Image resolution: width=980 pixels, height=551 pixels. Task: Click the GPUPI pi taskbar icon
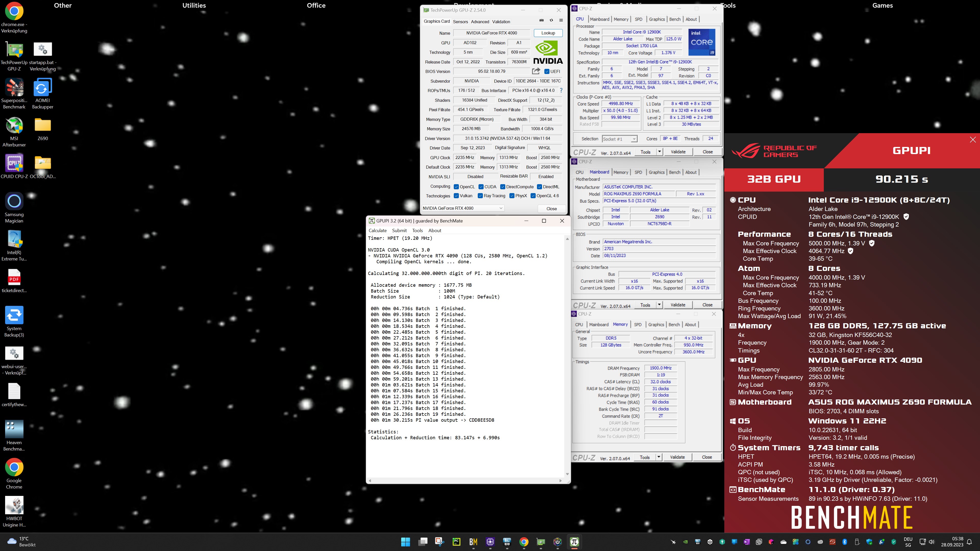tap(574, 542)
